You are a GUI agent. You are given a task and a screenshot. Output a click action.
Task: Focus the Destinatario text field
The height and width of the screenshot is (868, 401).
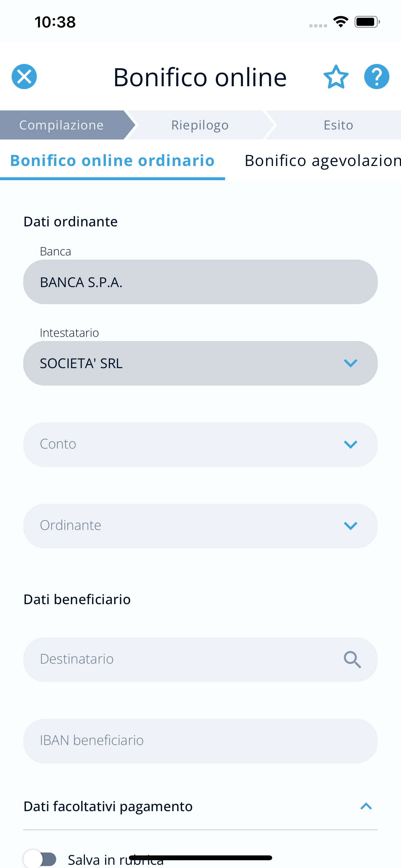pos(182,659)
